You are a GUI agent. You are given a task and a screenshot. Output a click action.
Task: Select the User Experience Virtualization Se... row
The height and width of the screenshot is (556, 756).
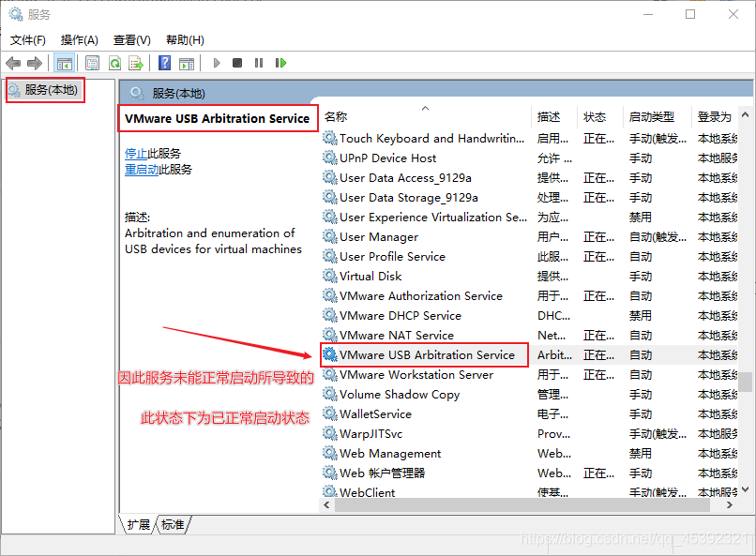point(529,218)
